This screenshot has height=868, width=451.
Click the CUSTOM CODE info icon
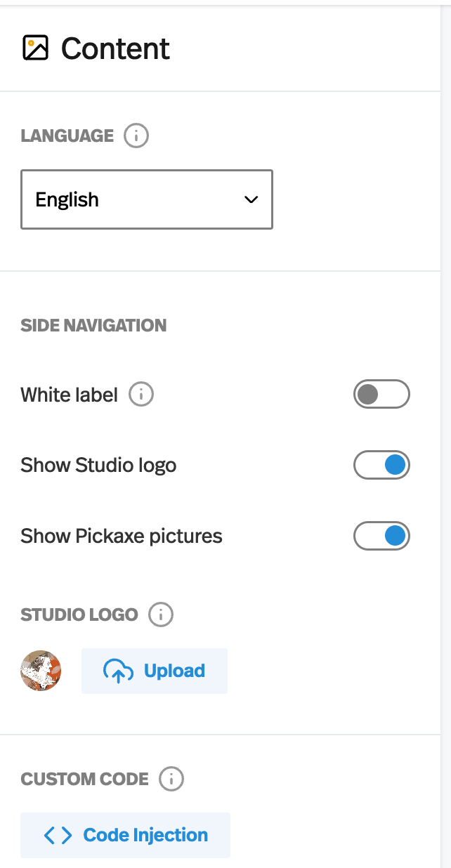(x=171, y=779)
